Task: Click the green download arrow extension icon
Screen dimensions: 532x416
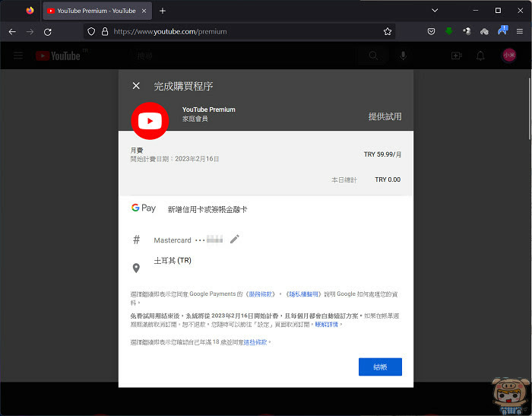Action: (x=449, y=31)
